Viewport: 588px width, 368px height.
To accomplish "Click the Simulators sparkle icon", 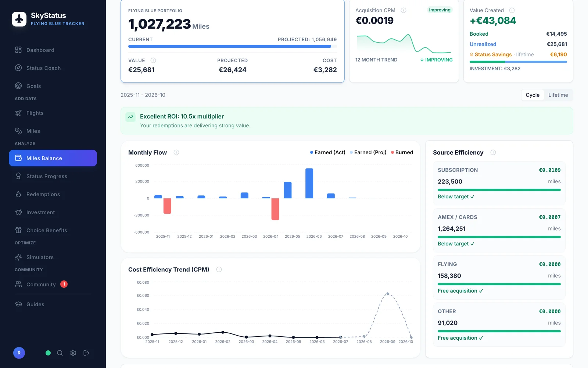I will [18, 257].
